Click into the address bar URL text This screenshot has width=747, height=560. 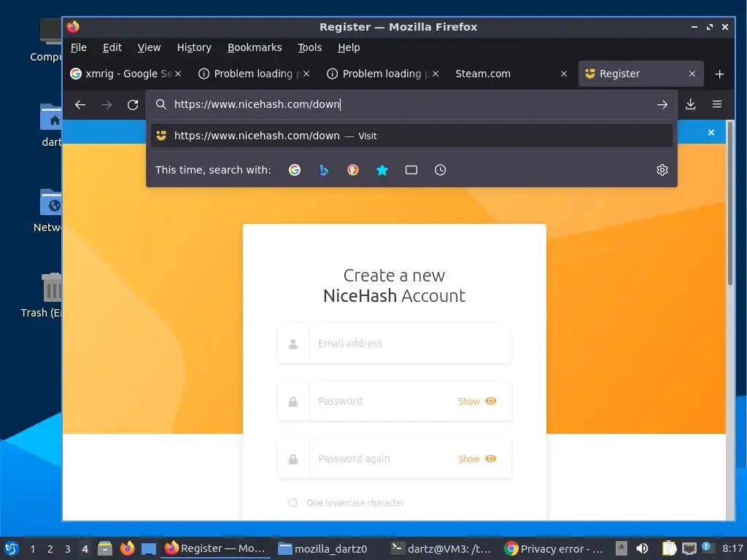258,104
